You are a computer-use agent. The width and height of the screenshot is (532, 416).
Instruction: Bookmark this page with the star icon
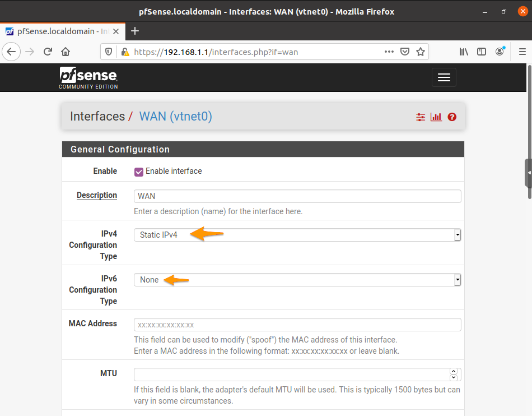[x=421, y=51]
